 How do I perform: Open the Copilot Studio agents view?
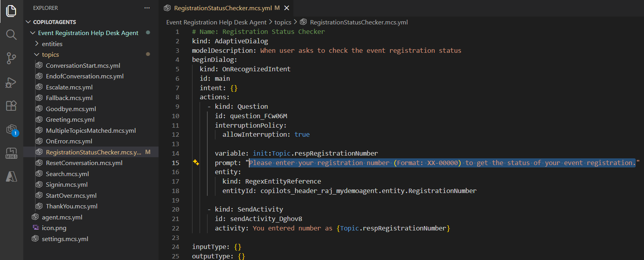[11, 130]
